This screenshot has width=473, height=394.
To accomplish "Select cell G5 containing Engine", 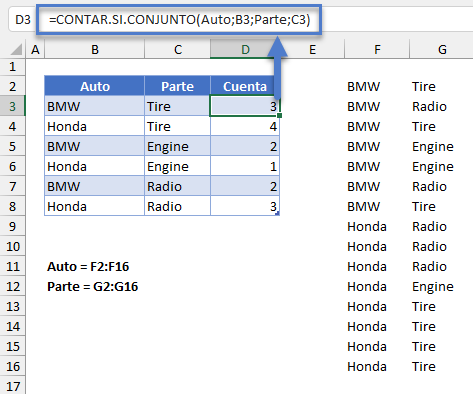I will pos(442,146).
